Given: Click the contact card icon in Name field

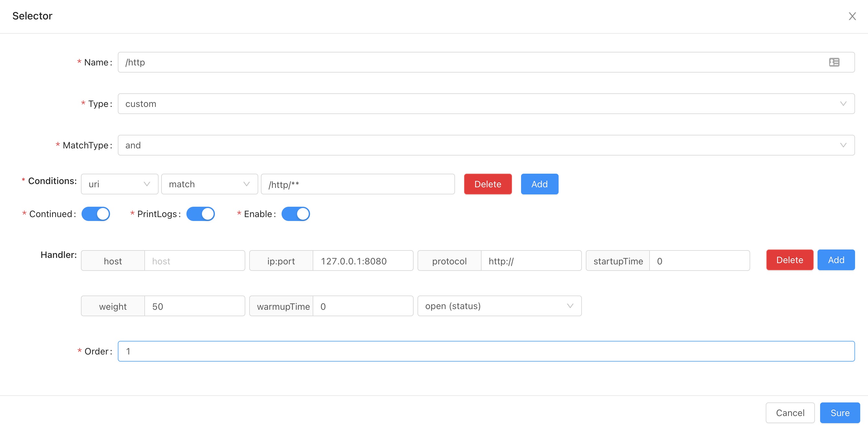Looking at the screenshot, I should coord(834,62).
